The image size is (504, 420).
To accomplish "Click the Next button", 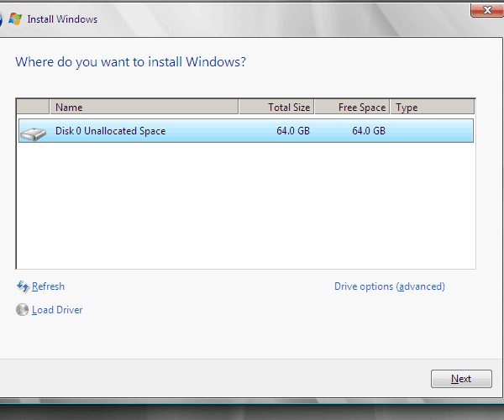I will [x=461, y=379].
